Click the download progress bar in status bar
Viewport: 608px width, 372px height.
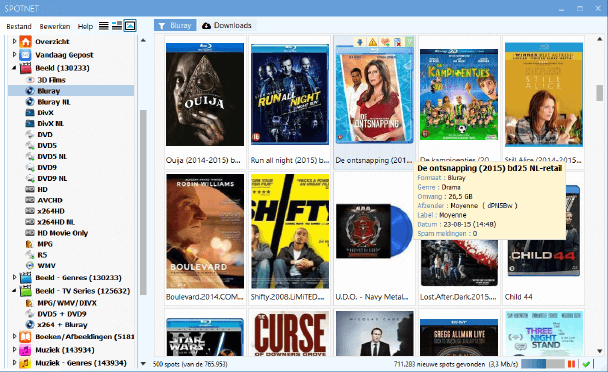point(542,364)
